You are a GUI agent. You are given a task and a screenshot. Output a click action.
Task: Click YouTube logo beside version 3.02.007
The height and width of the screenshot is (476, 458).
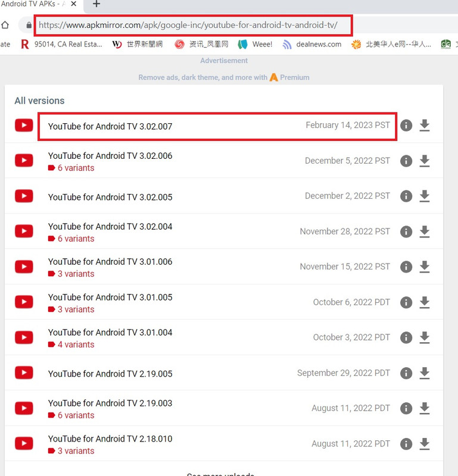coord(24,126)
